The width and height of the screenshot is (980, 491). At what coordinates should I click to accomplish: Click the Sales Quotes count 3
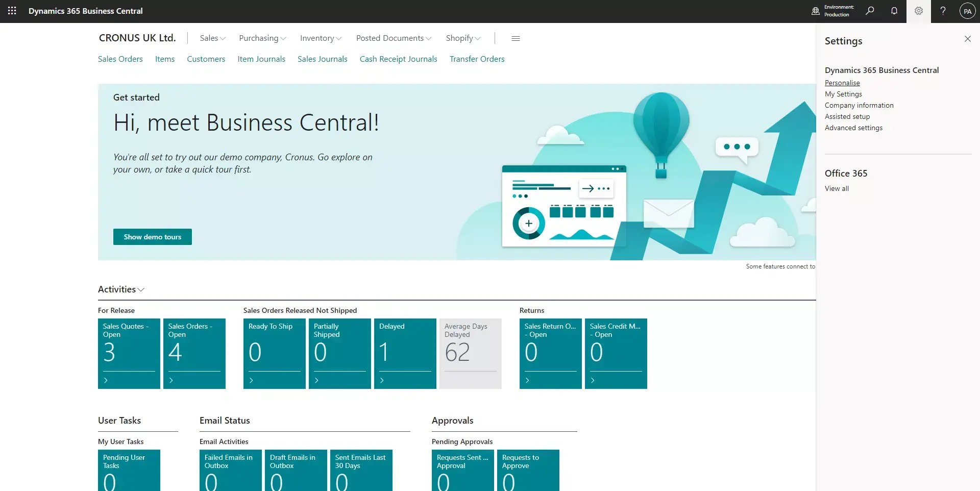pyautogui.click(x=109, y=352)
